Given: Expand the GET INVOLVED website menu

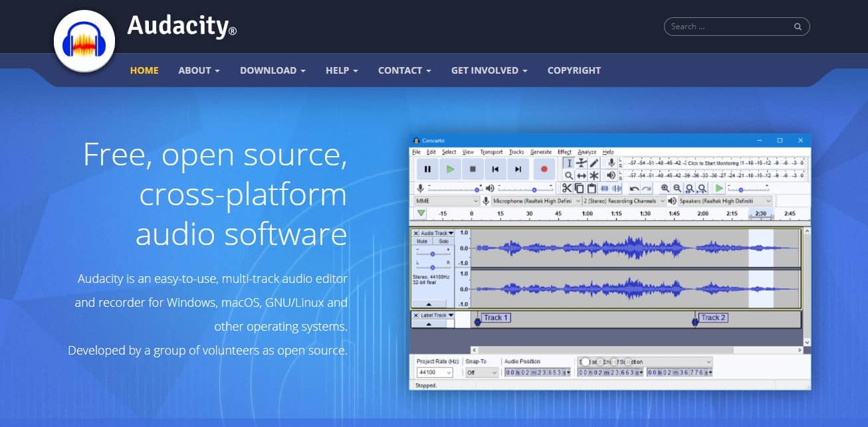Looking at the screenshot, I should (489, 70).
